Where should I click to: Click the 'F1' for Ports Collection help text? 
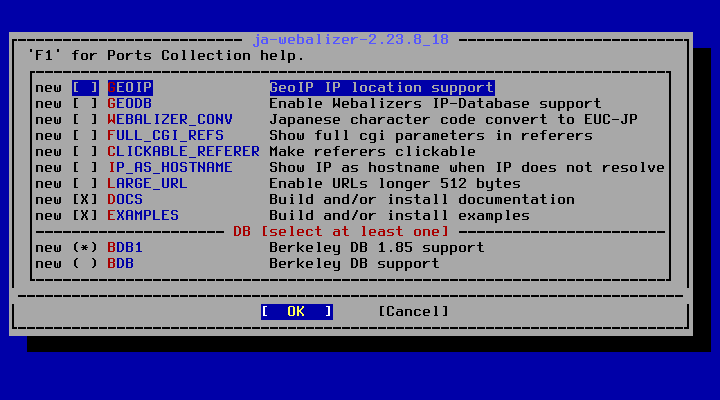pos(166,56)
